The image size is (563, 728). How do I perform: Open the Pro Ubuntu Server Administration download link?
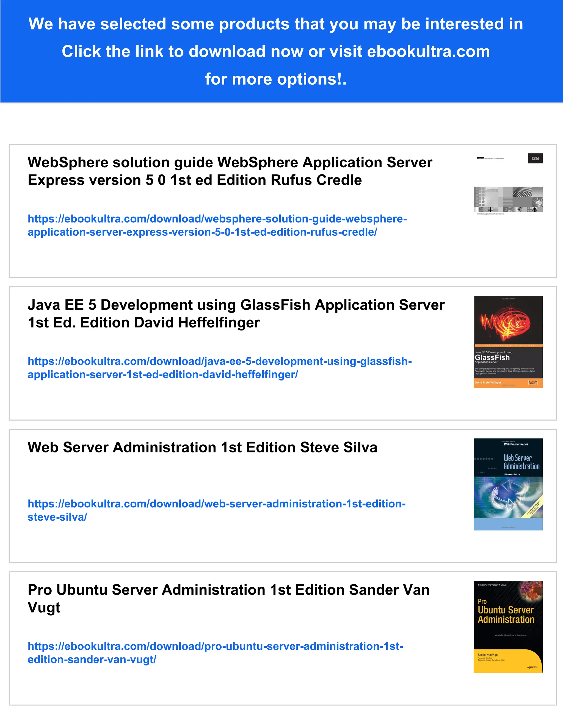pos(215,653)
